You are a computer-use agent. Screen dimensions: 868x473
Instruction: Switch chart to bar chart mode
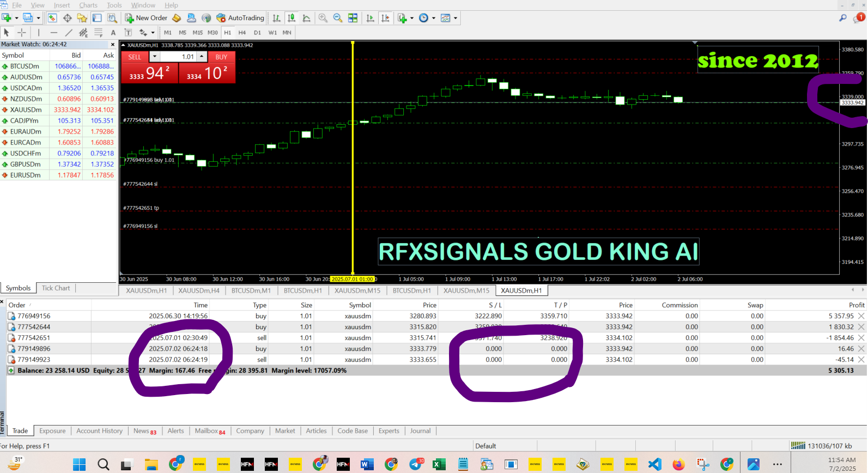277,18
